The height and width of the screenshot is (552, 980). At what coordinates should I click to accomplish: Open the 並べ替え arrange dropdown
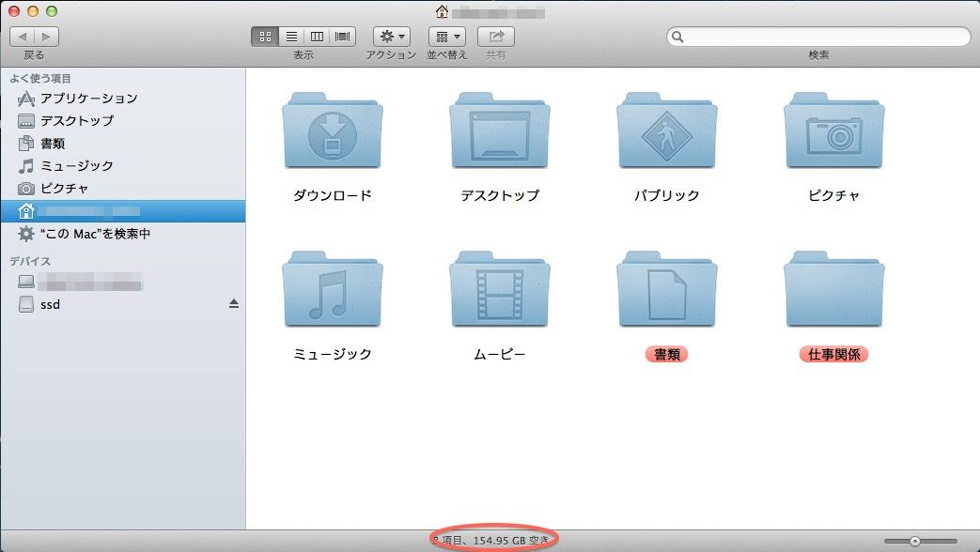click(447, 37)
